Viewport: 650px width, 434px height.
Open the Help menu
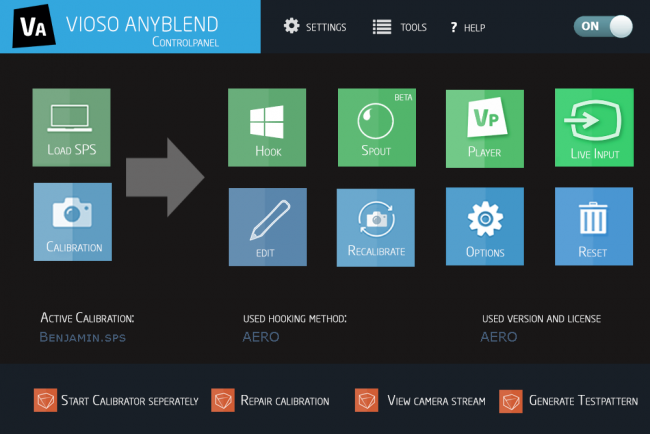[468, 28]
